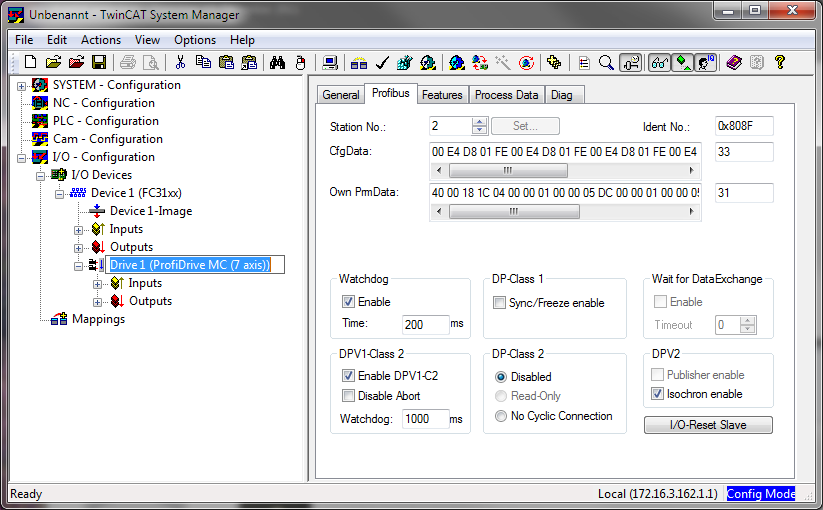Click the purple book Help Topics icon
The height and width of the screenshot is (510, 823).
coord(734,62)
